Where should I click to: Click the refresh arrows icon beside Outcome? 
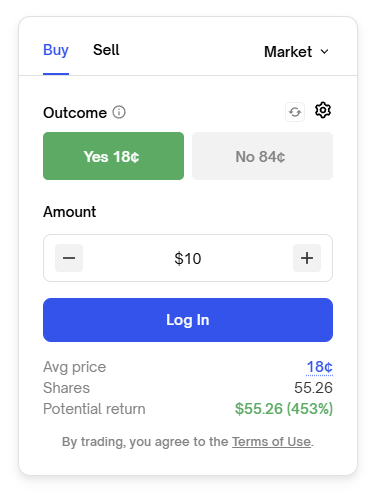[295, 112]
